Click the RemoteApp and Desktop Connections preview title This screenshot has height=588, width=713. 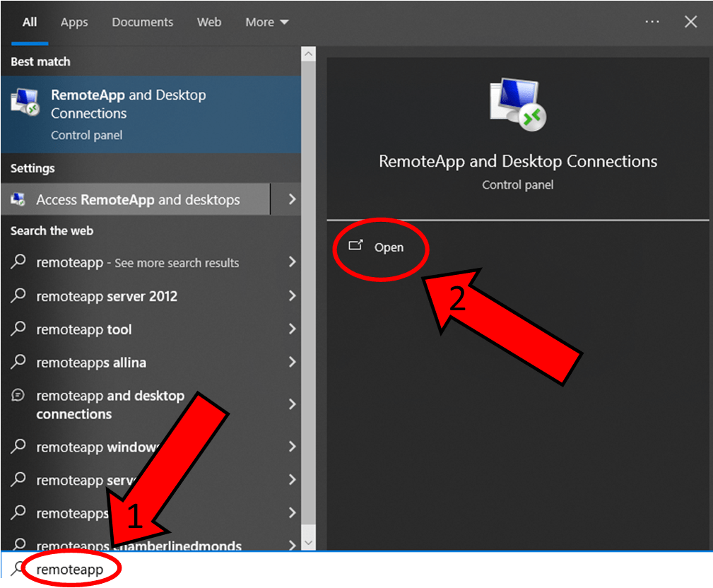pos(518,161)
